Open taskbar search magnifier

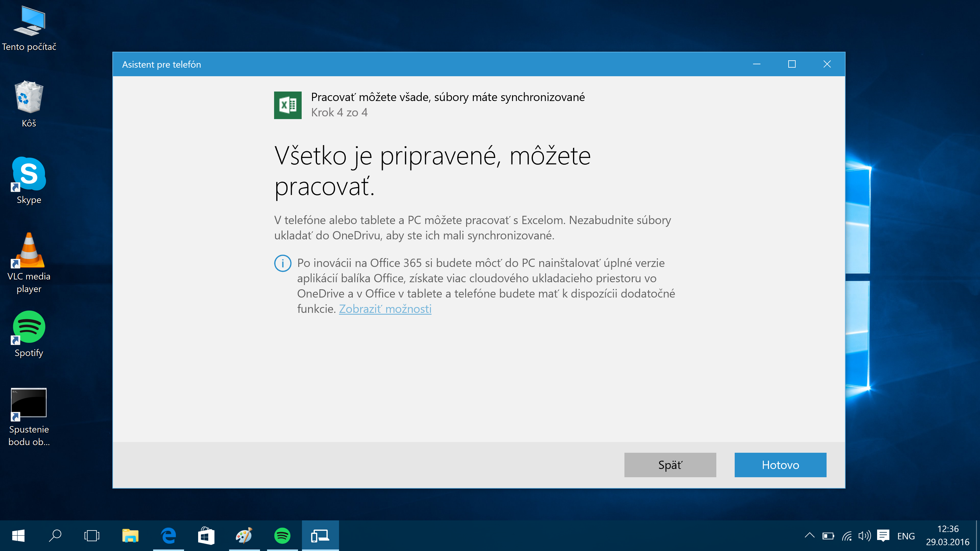point(55,536)
